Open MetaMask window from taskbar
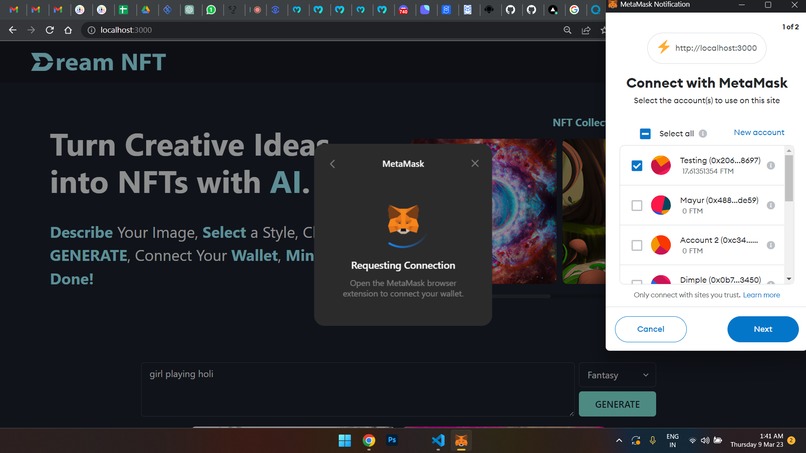 point(461,441)
